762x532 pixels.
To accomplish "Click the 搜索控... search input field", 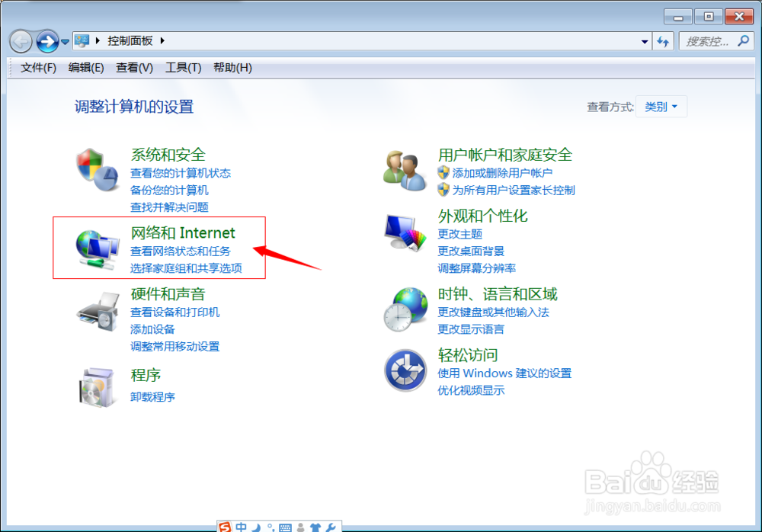I will (x=709, y=41).
